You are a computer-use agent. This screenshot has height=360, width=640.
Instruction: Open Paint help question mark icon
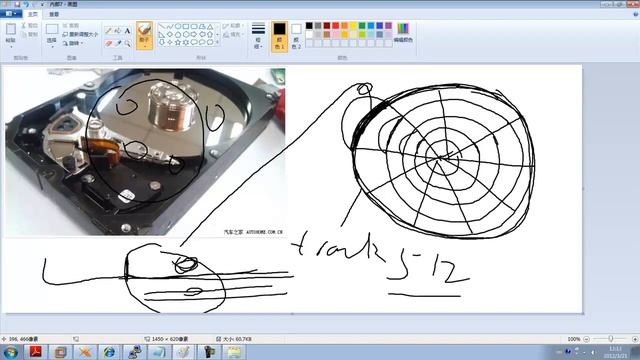coord(636,14)
